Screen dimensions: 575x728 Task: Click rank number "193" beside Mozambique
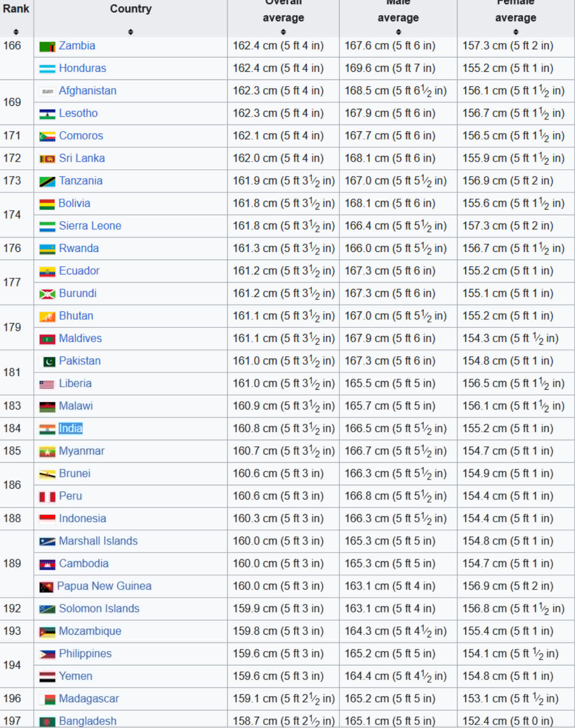pyautogui.click(x=12, y=631)
